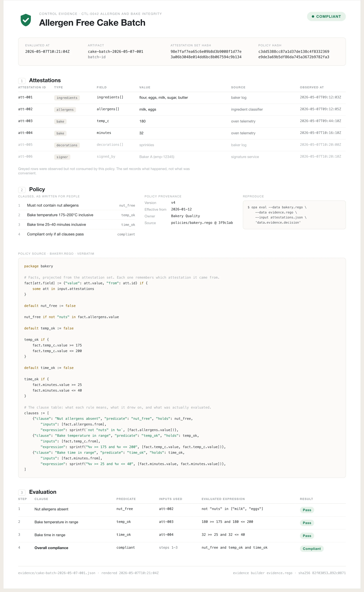Viewport: 364px width, 592px height.
Task: Click the opa eval reproduce command box
Action: coord(294,215)
